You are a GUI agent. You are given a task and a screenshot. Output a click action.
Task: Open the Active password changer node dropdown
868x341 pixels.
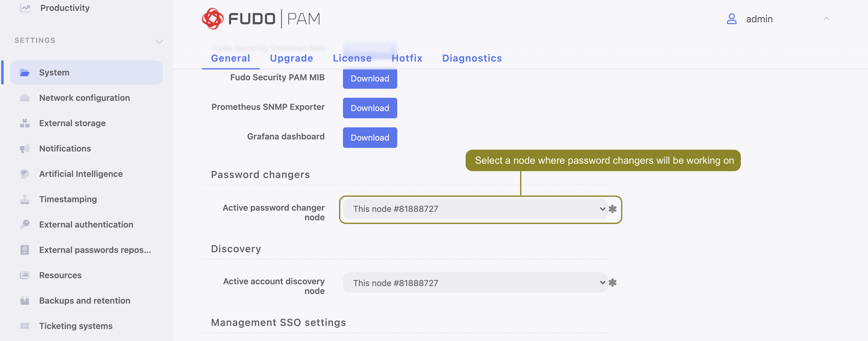[x=603, y=209]
